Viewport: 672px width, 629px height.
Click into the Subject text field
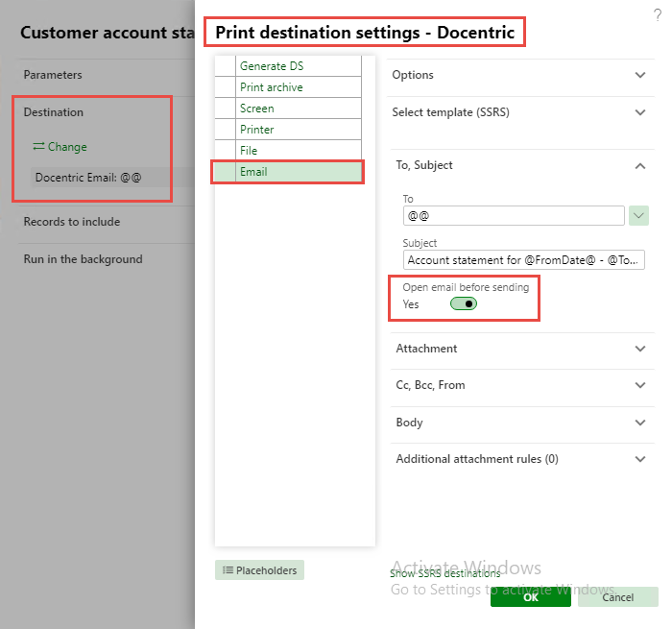[524, 260]
